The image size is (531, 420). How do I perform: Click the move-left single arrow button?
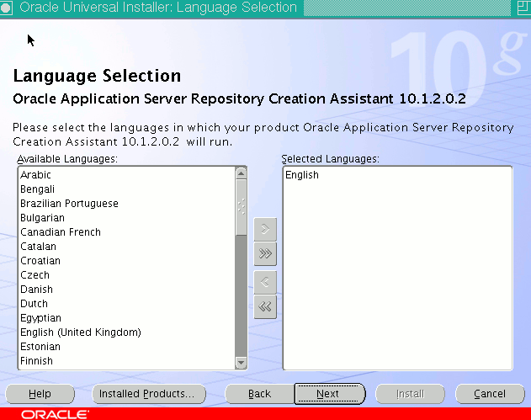coord(265,282)
